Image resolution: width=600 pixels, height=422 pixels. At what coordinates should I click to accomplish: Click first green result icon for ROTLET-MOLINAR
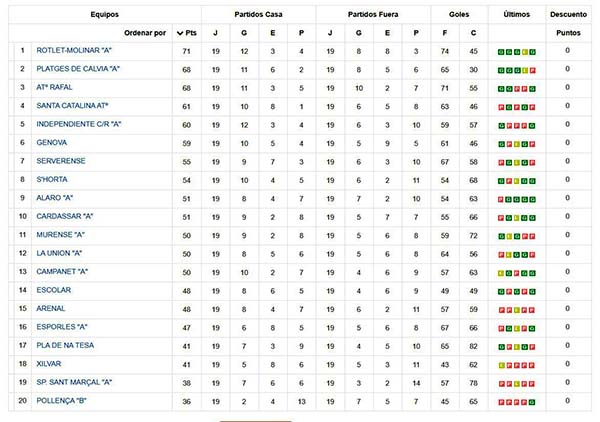click(x=501, y=52)
